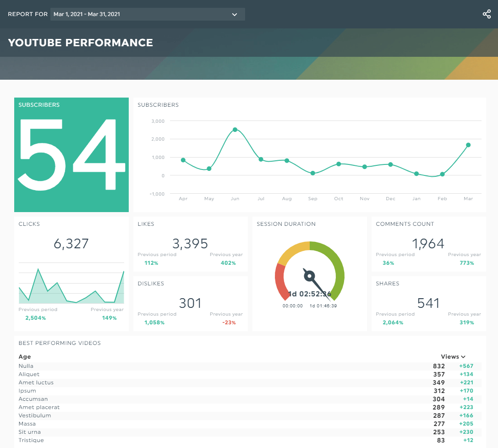The width and height of the screenshot is (498, 448).
Task: Click the 1d 01:46:39 gauge maximum label
Action: tap(323, 306)
